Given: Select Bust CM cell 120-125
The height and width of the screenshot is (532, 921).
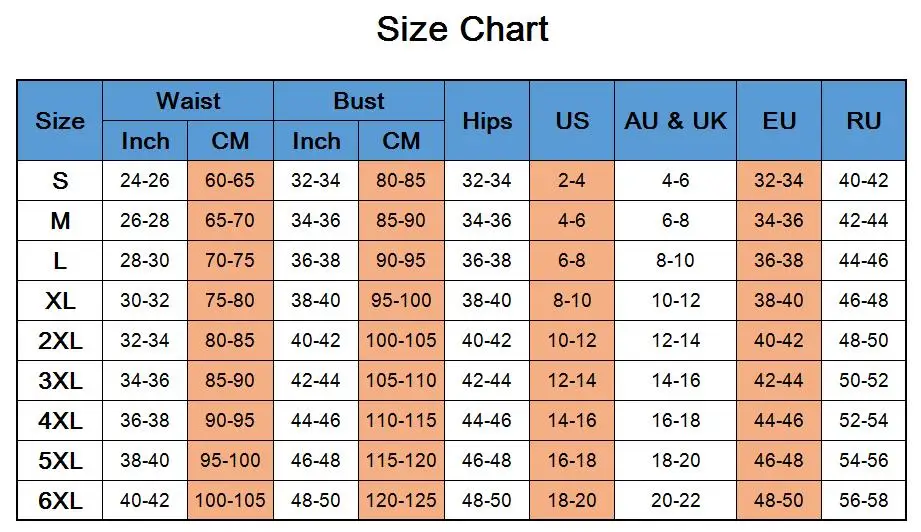Looking at the screenshot, I should [401, 500].
